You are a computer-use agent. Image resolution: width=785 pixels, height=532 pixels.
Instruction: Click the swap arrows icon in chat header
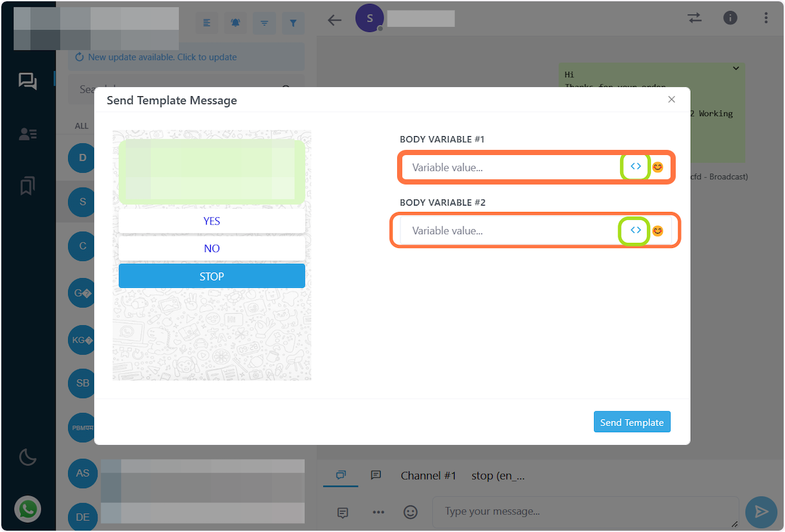[695, 18]
